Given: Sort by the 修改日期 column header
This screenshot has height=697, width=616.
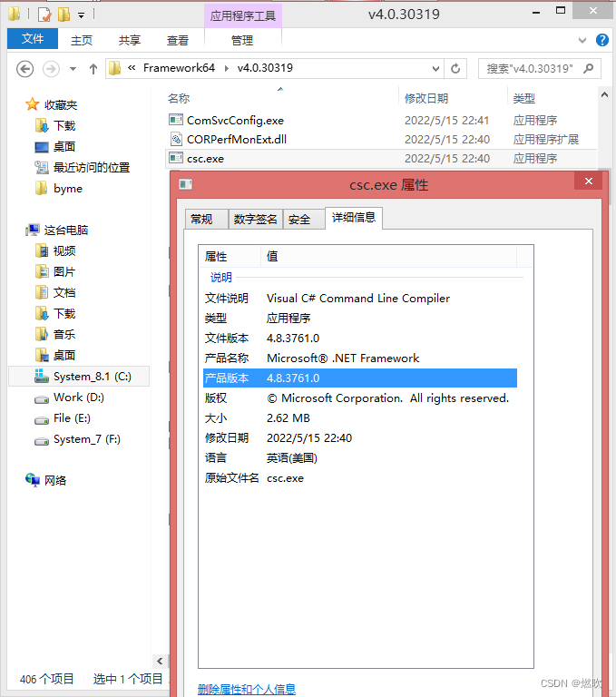Looking at the screenshot, I should coord(426,99).
